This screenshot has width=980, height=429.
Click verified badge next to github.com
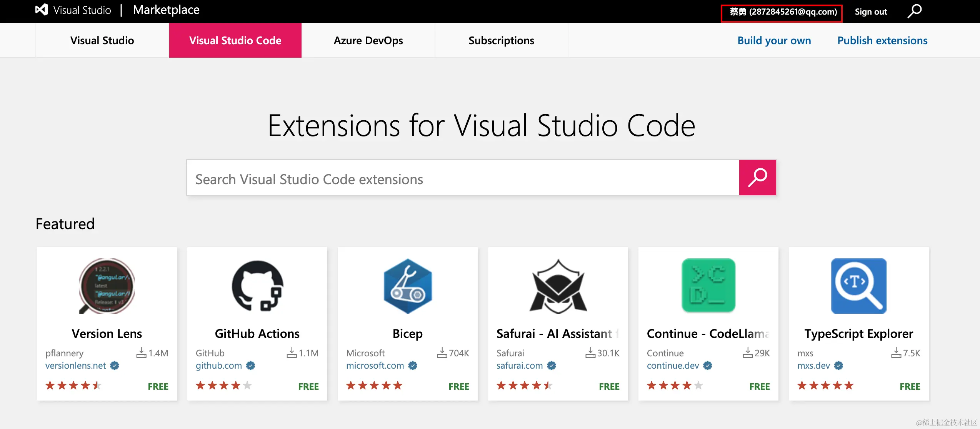click(251, 366)
